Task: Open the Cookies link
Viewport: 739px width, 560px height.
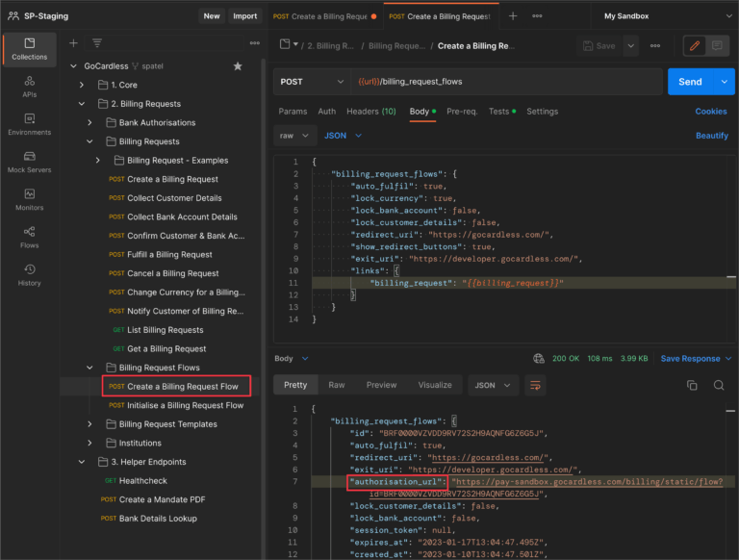Action: coord(711,112)
